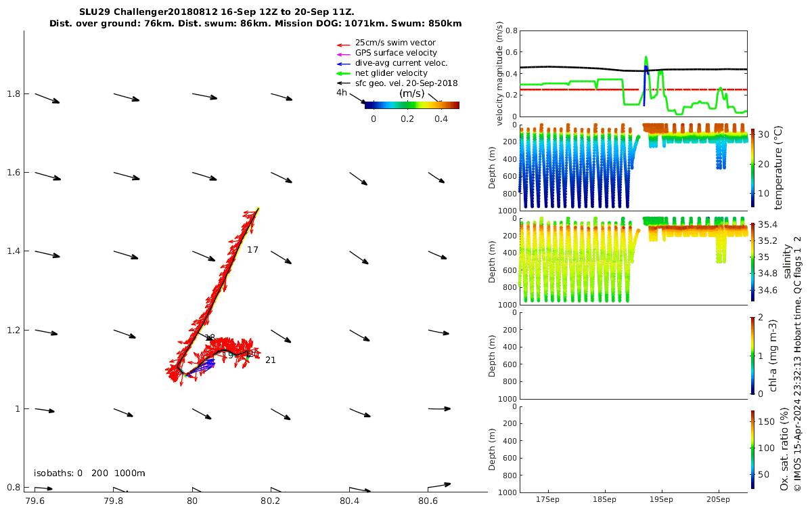
Task: Click latitude tick "1.4" on map axis
Action: (x=13, y=251)
